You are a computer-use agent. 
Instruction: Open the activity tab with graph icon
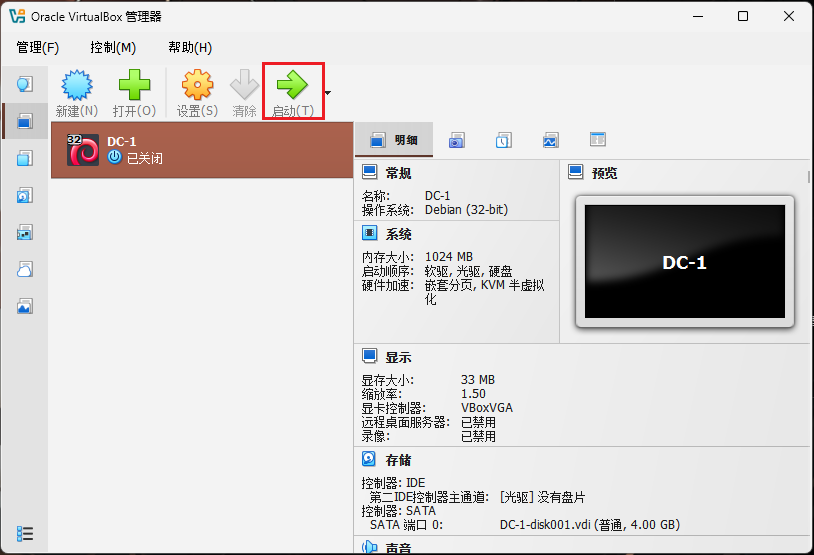550,140
